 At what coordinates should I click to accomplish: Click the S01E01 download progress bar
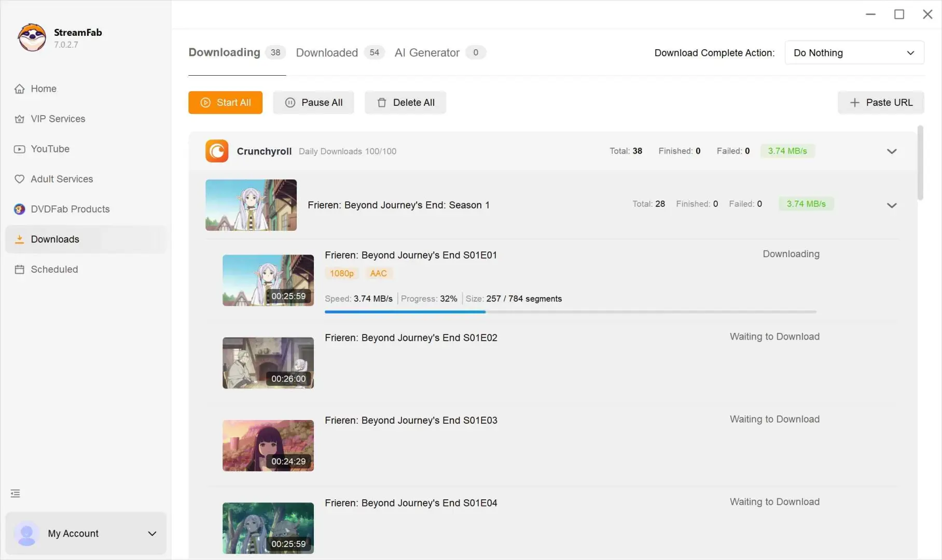(571, 312)
